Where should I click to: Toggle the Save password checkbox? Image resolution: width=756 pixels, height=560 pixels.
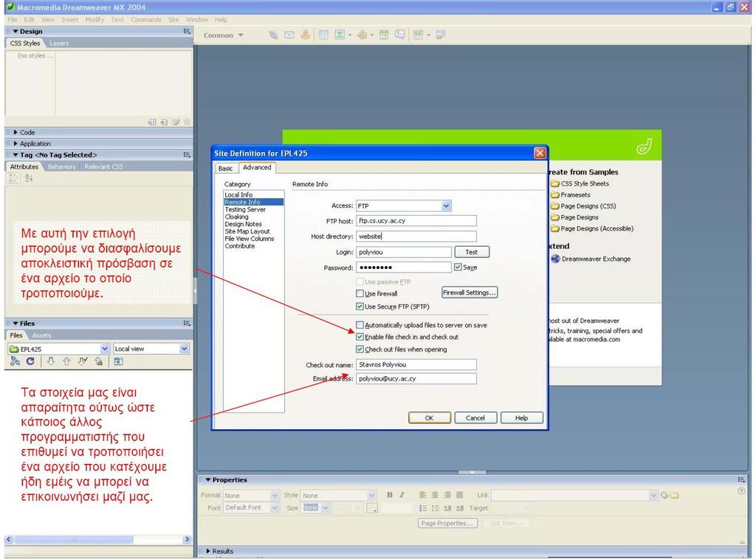(x=458, y=267)
